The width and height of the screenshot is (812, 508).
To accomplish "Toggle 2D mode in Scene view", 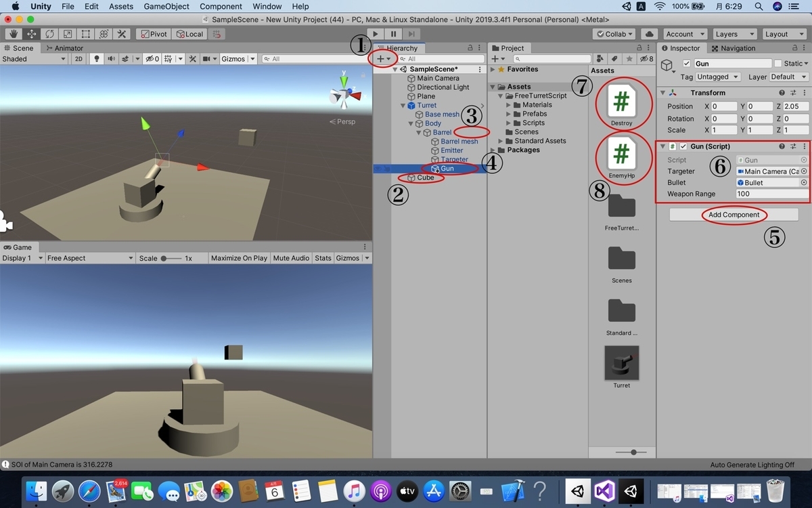I will [78, 59].
